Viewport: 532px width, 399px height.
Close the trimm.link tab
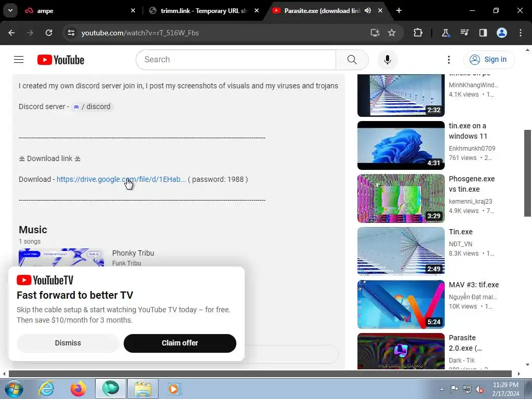pyautogui.click(x=257, y=11)
